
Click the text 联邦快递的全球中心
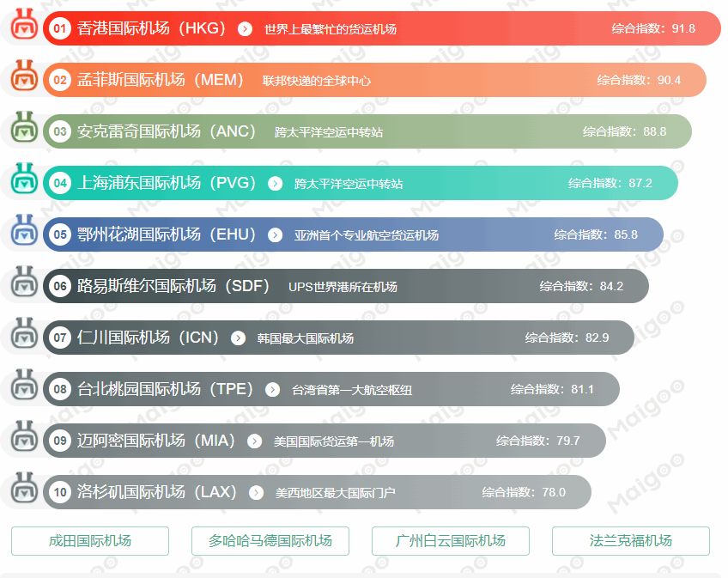[317, 81]
